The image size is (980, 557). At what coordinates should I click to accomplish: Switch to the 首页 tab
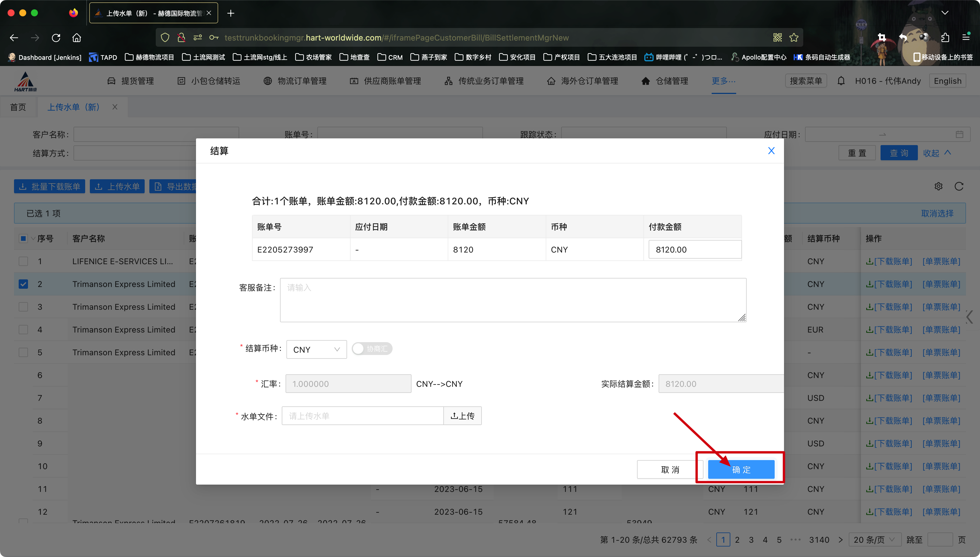click(18, 107)
